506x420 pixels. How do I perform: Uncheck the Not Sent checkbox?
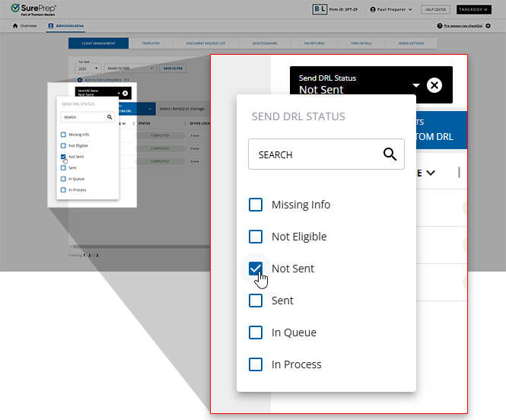(x=256, y=269)
